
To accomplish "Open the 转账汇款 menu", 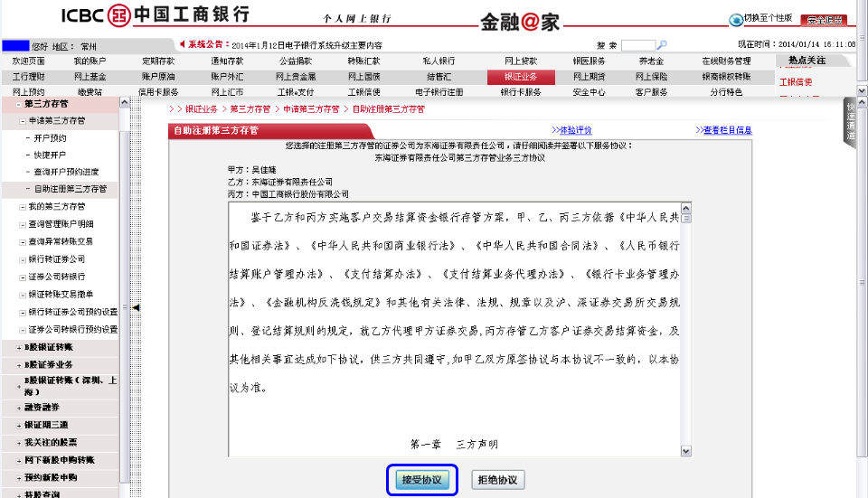I will tap(363, 61).
